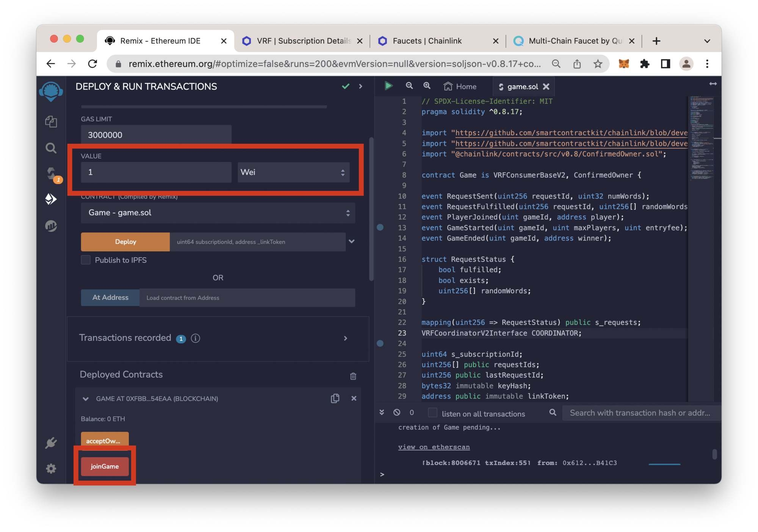Zoom in editor font
This screenshot has height=532, width=758.
tap(427, 86)
